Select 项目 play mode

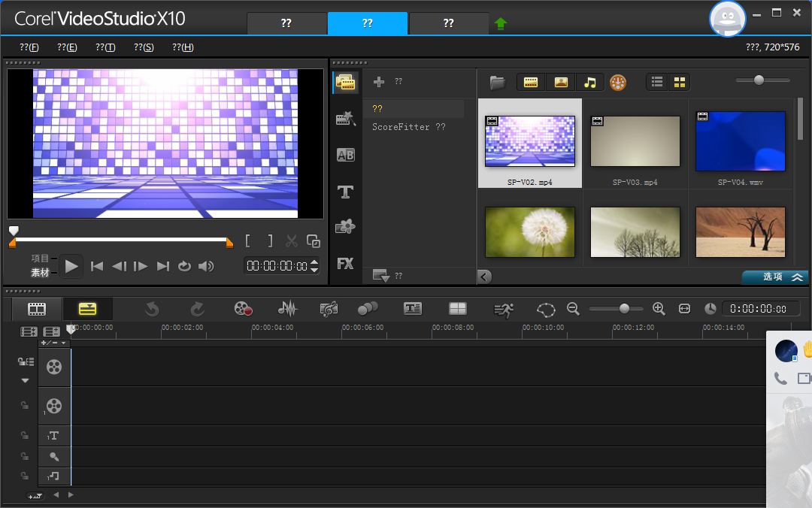click(40, 259)
